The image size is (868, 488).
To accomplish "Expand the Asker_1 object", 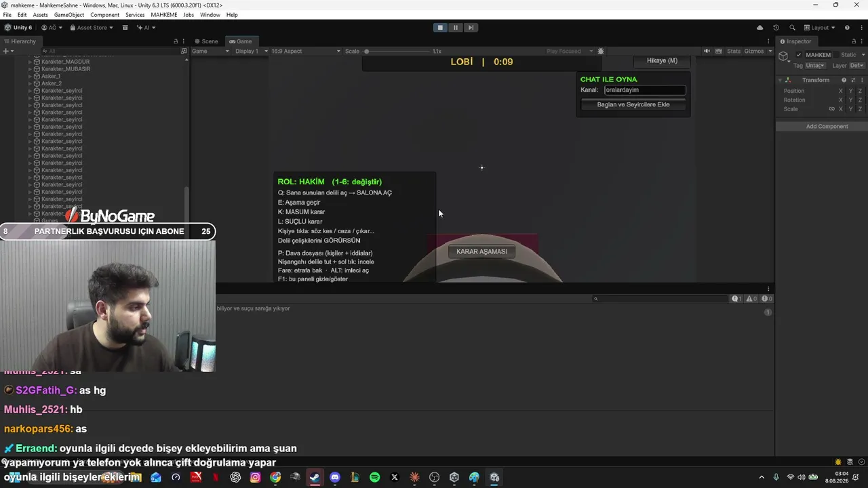I will point(31,77).
